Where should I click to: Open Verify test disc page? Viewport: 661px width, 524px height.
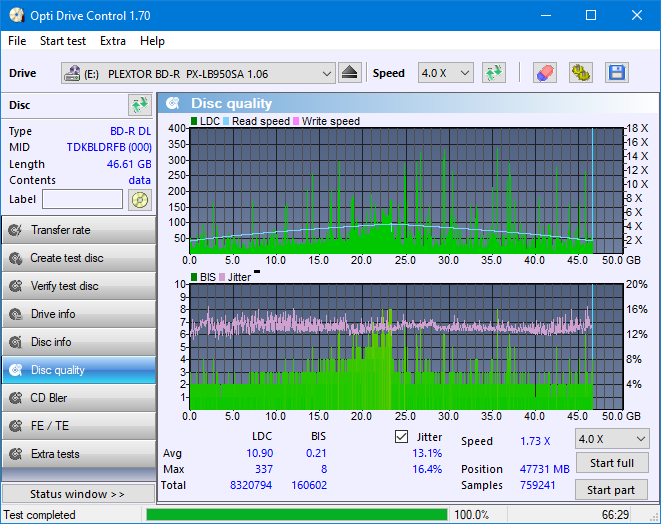coord(79,286)
